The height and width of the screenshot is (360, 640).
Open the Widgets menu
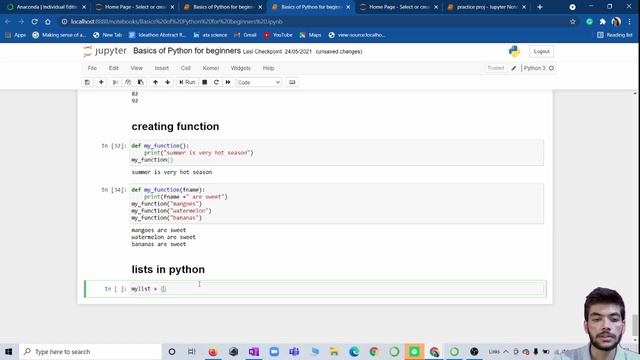241,68
